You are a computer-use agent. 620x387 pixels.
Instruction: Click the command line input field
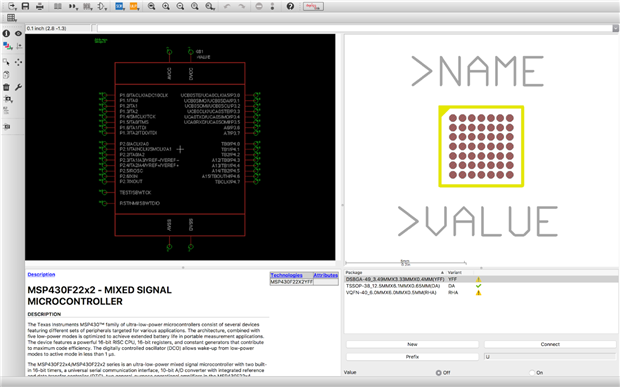pyautogui.click(x=354, y=28)
